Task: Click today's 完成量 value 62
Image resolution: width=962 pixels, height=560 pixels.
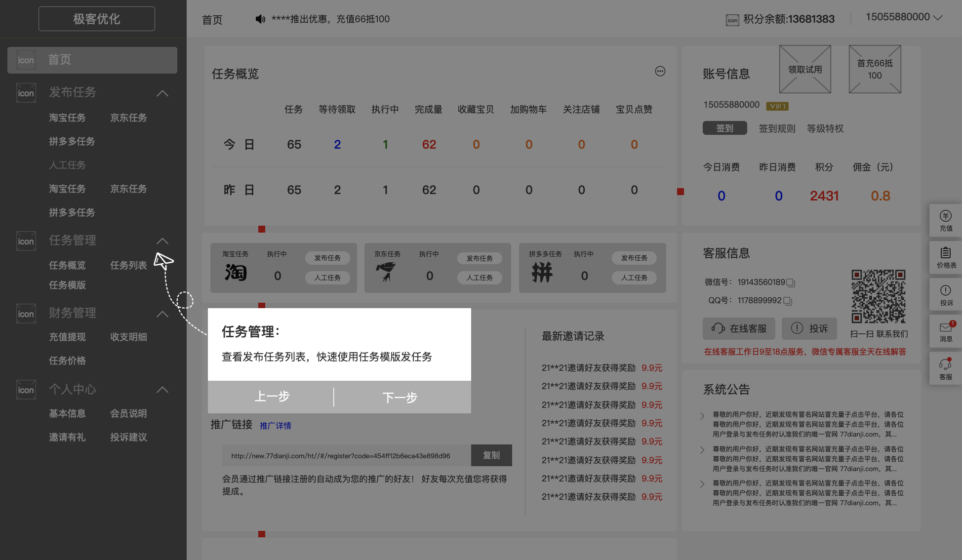Action: tap(429, 145)
